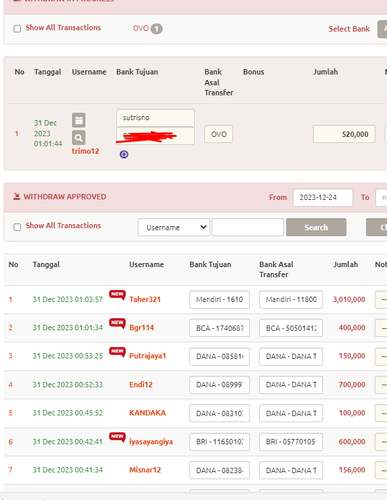This screenshot has width=387, height=500.
Task: Check Show All Transactions in withdraw progress
Action: pyautogui.click(x=17, y=29)
